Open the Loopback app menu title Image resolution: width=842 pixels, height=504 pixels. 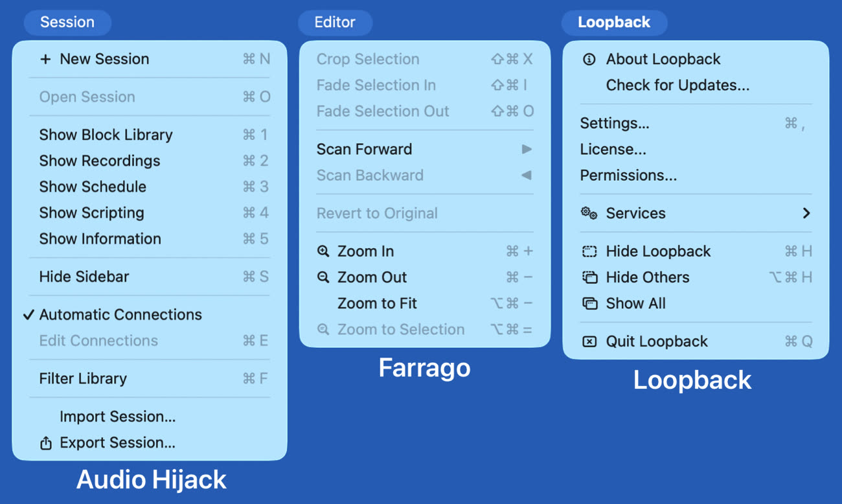(613, 22)
